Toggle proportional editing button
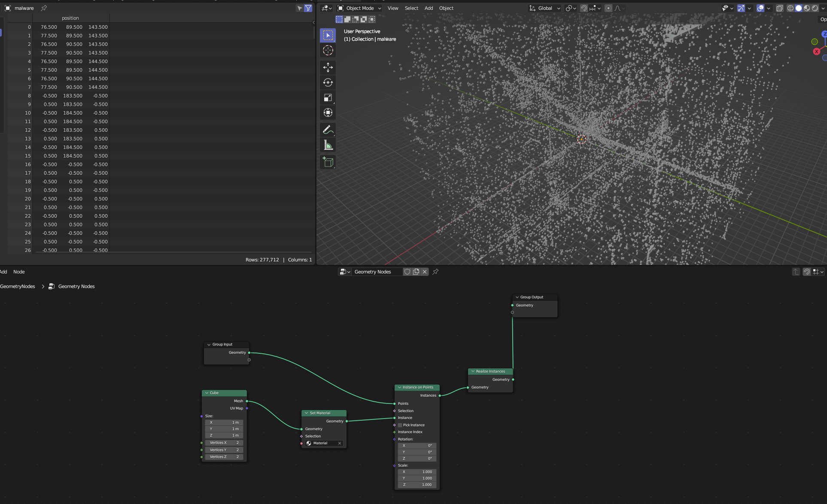The width and height of the screenshot is (827, 504). click(608, 8)
